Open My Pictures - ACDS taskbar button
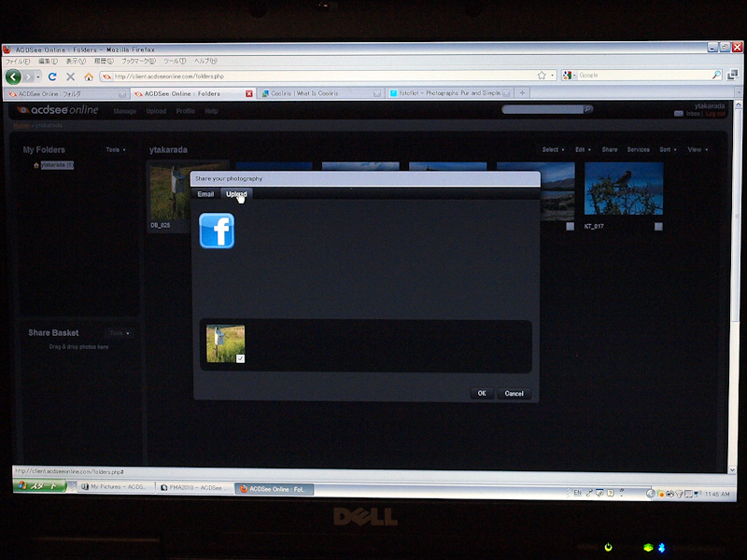The height and width of the screenshot is (560, 747). tap(116, 487)
